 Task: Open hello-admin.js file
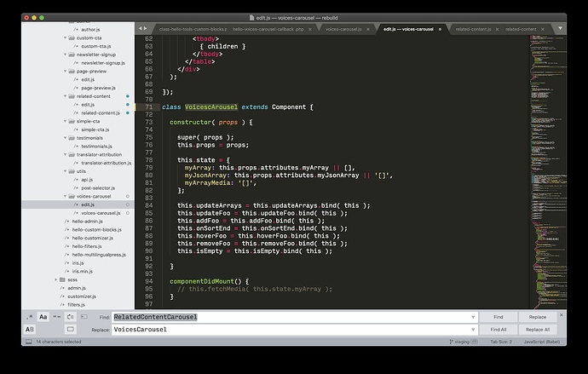[x=88, y=222]
